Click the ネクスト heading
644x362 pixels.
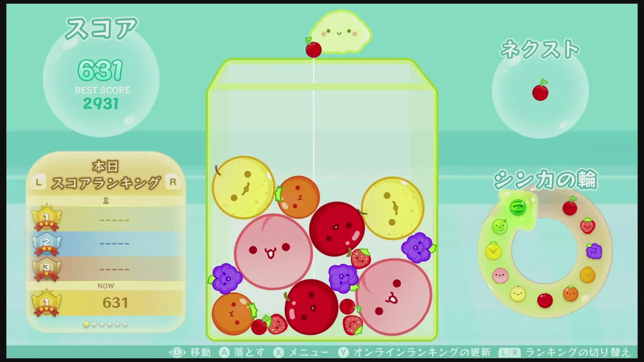[540, 50]
